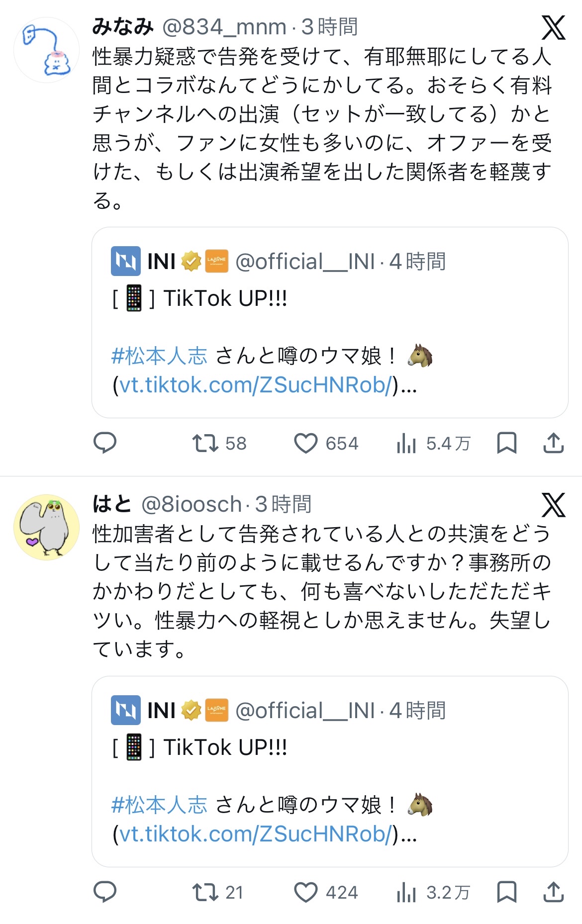The height and width of the screenshot is (924, 582).
Task: Bookmark みなみ's post
Action: pos(507,443)
